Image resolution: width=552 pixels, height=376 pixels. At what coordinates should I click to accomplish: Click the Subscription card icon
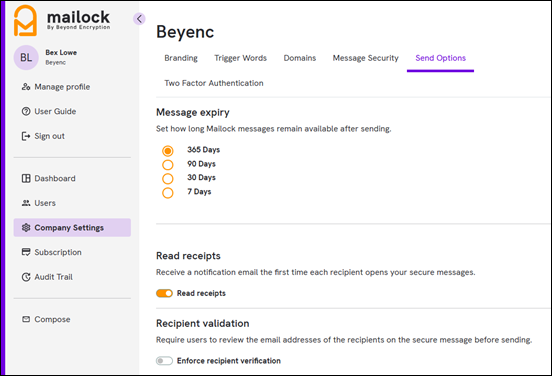coord(26,252)
